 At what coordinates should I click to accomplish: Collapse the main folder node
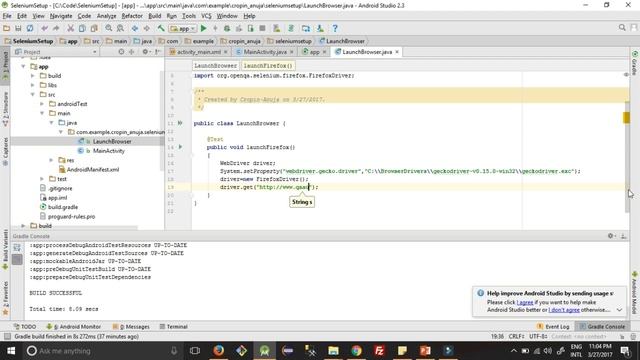click(42, 113)
